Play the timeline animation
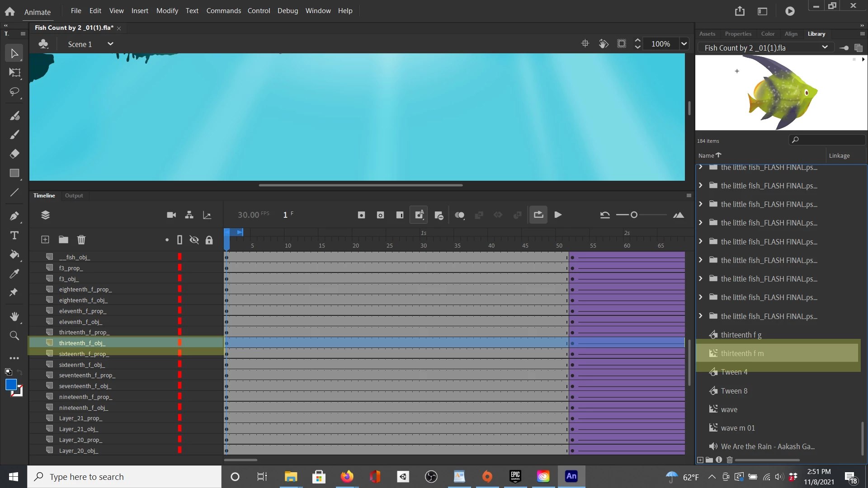The image size is (868, 488). [558, 215]
